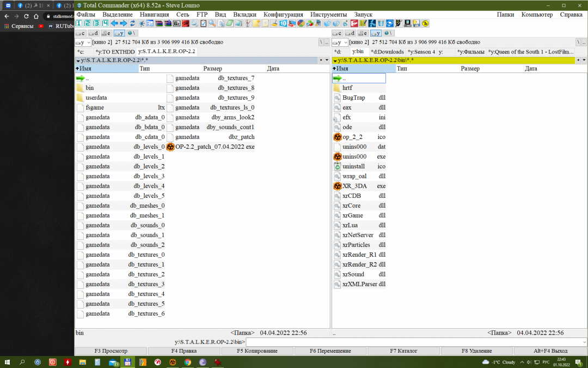Click the recycle bin toolbar icon
The image size is (588, 368).
[381, 23]
